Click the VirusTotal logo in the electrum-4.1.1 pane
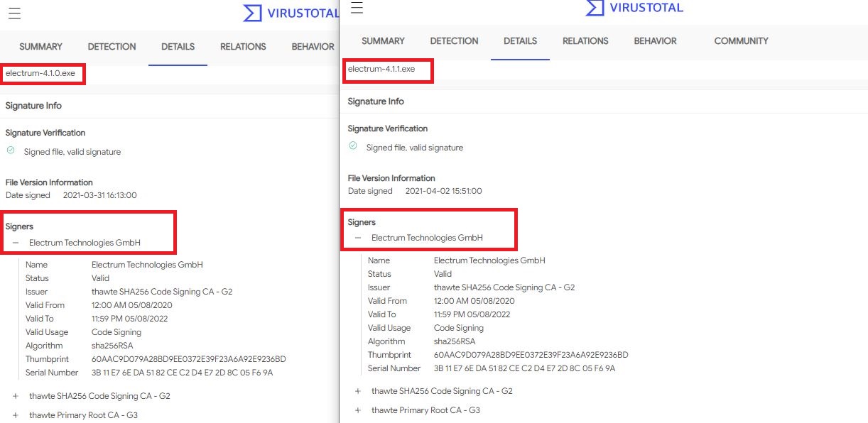868x423 pixels. (634, 8)
